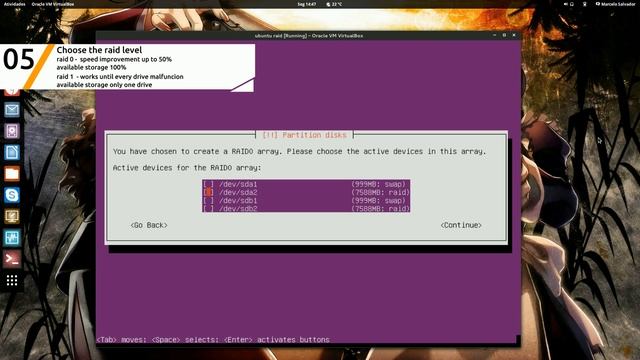Maximize the VirtualBox window
640x360 pixels.
click(x=504, y=35)
